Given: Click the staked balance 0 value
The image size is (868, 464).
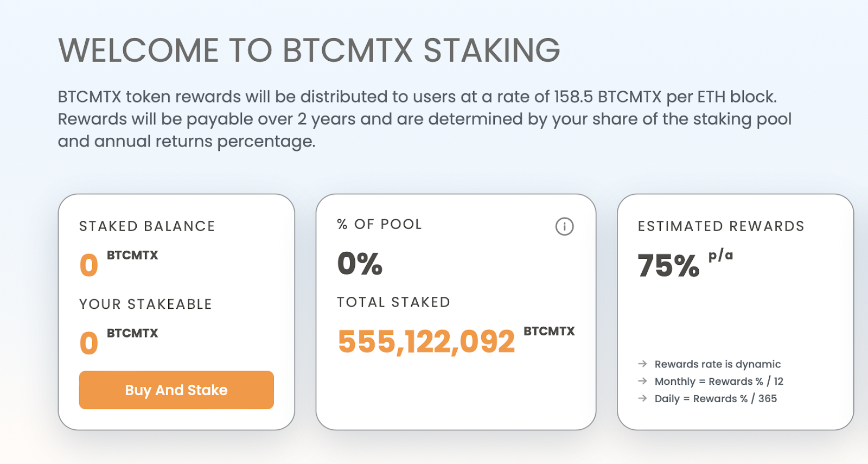Looking at the screenshot, I should [89, 265].
